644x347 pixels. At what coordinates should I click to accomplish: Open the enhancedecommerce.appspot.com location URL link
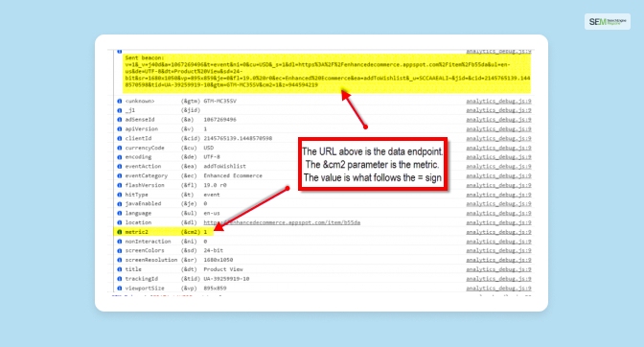(x=282, y=222)
